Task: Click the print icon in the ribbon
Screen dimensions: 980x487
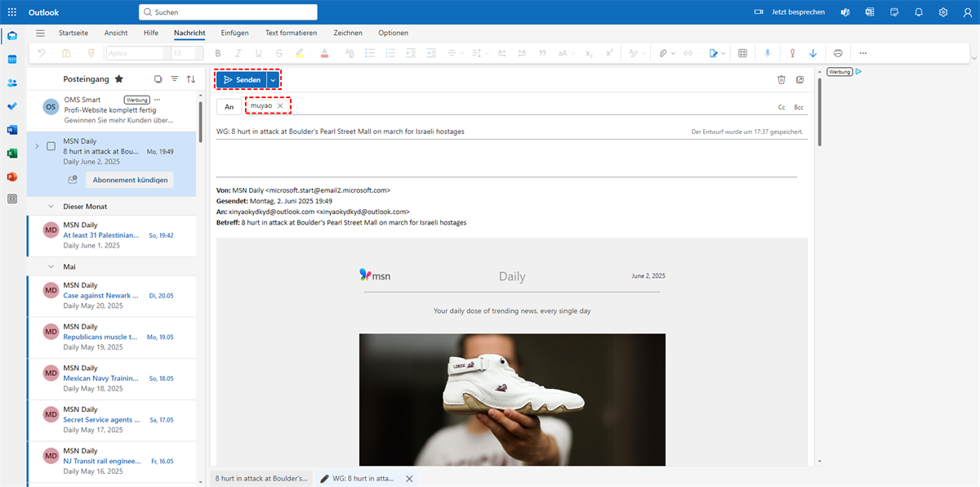Action: [x=838, y=53]
